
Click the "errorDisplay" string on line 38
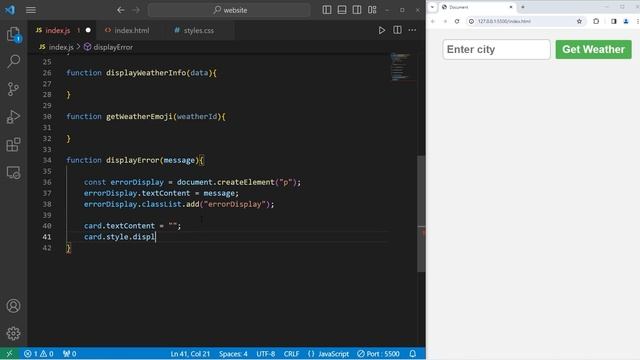pyautogui.click(x=235, y=204)
